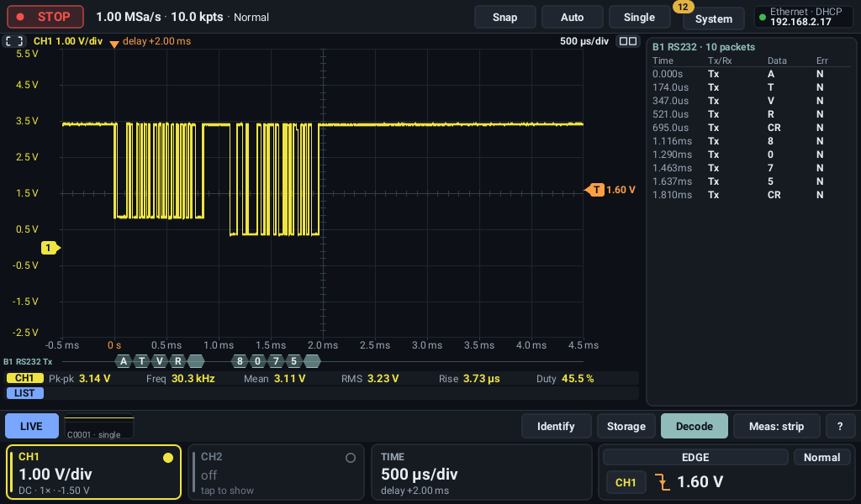
Task: Click the Snap button
Action: coord(504,17)
